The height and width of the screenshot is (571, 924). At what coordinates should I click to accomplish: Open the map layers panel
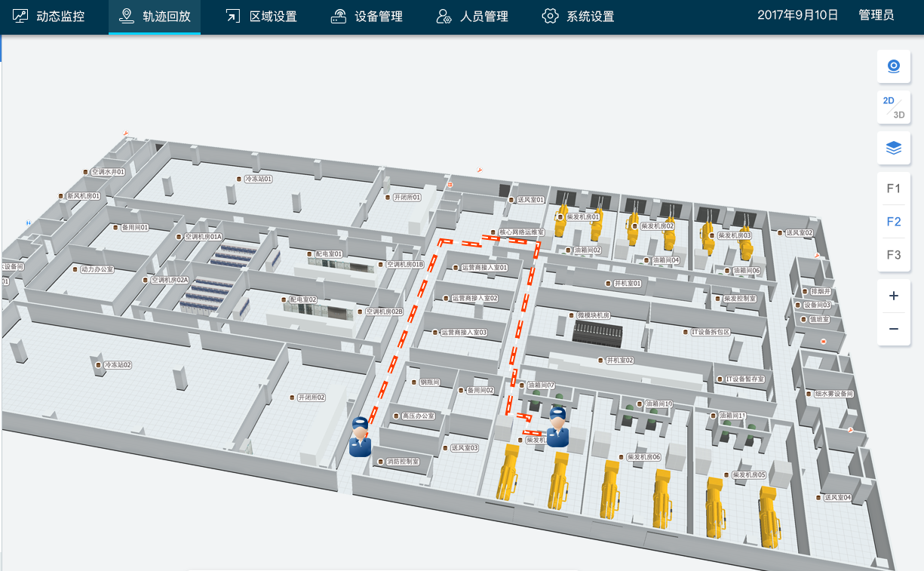[894, 148]
